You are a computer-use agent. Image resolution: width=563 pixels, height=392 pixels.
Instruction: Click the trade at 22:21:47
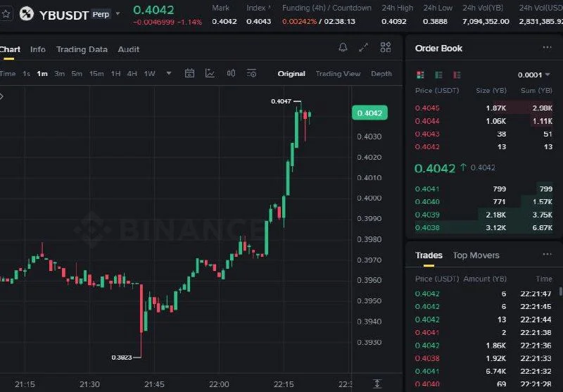tap(483, 293)
